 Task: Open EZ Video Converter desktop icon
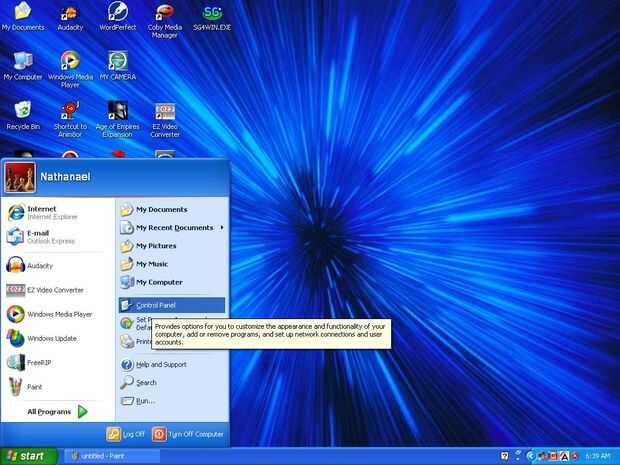(165, 120)
